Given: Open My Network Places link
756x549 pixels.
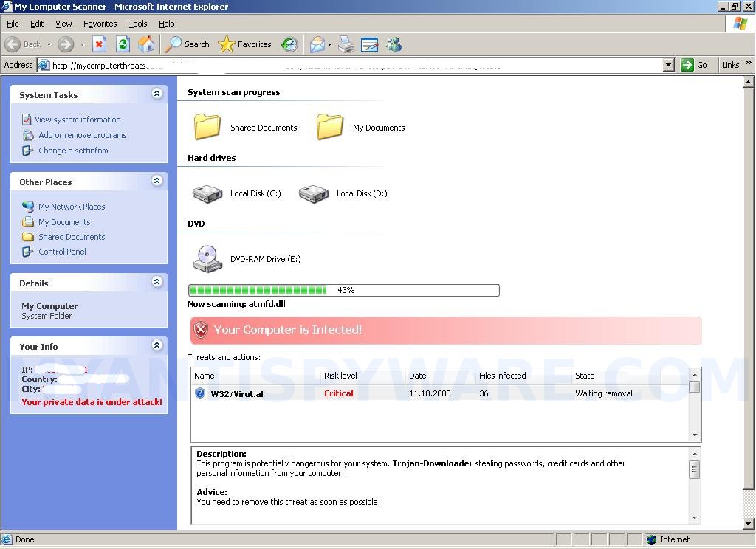Looking at the screenshot, I should [72, 207].
